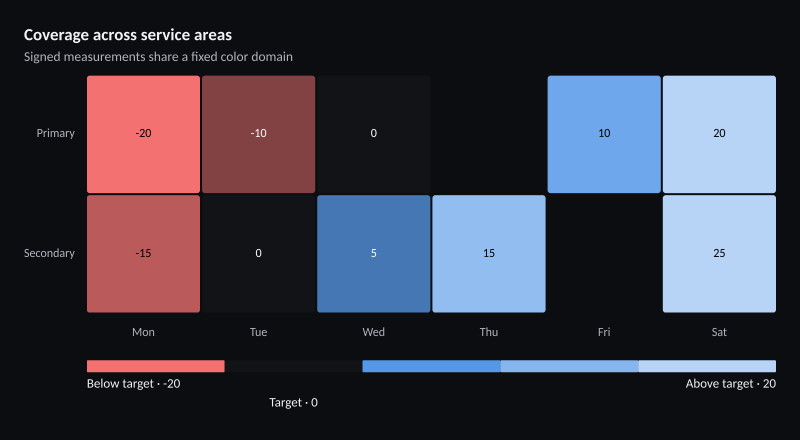Select the Primary Friday cell showing 10
The height and width of the screenshot is (440, 800).
604,134
